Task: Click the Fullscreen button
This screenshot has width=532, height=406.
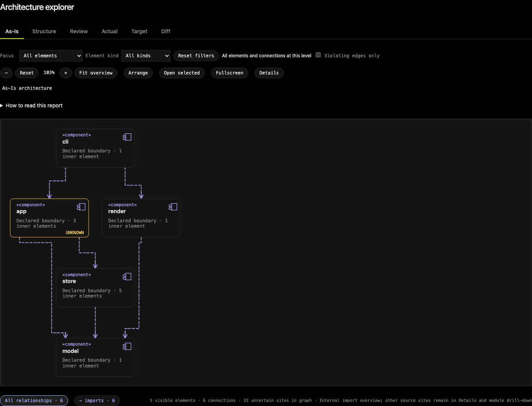Action: 229,73
